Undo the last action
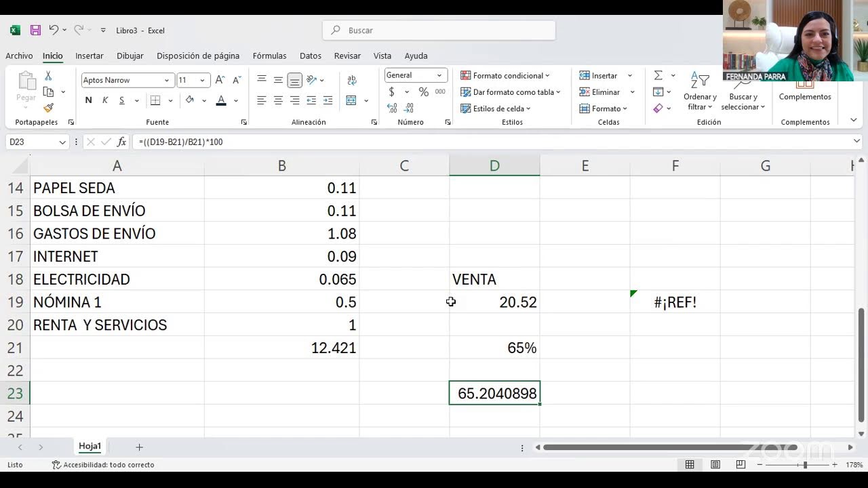 pyautogui.click(x=54, y=30)
